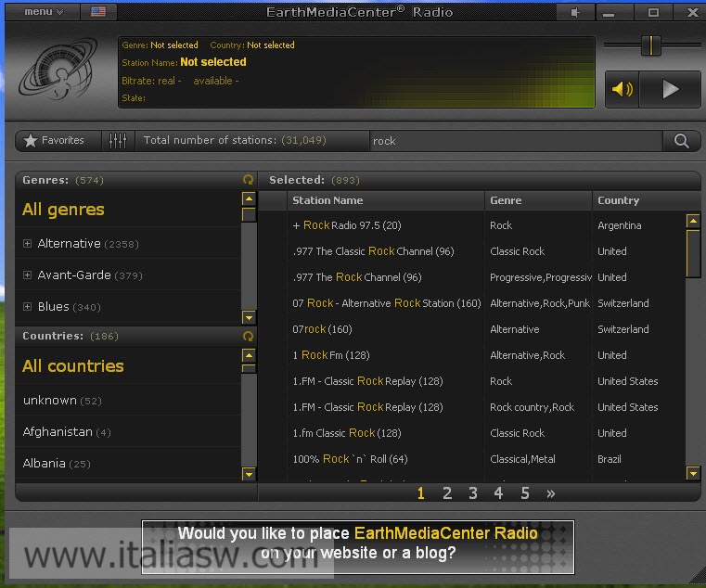Click the US flag language icon
The image size is (706, 588).
pyautogui.click(x=98, y=12)
